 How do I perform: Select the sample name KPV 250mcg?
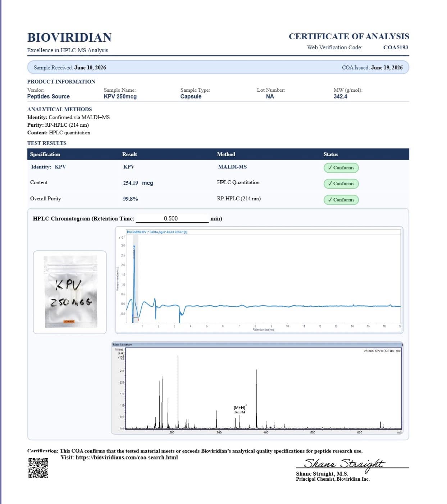pyautogui.click(x=120, y=96)
